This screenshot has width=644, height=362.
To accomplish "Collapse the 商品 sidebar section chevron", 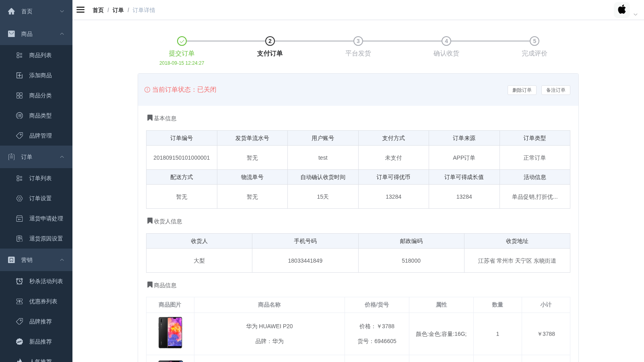I will pyautogui.click(x=62, y=34).
